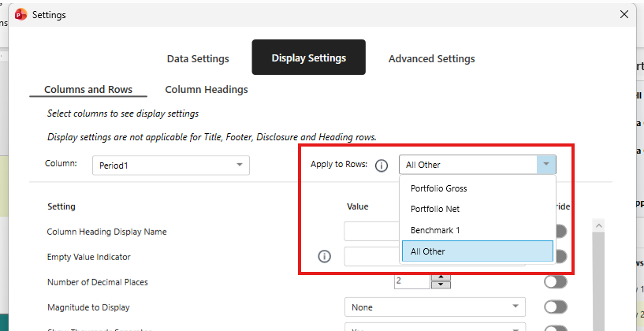Choose Portfolio Gross from the rows list
Screen dimensions: 644x331
[x=477, y=188]
